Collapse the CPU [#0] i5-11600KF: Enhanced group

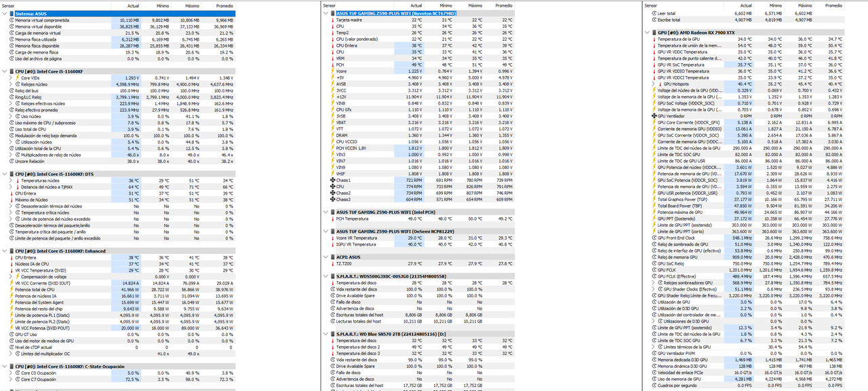3,251
